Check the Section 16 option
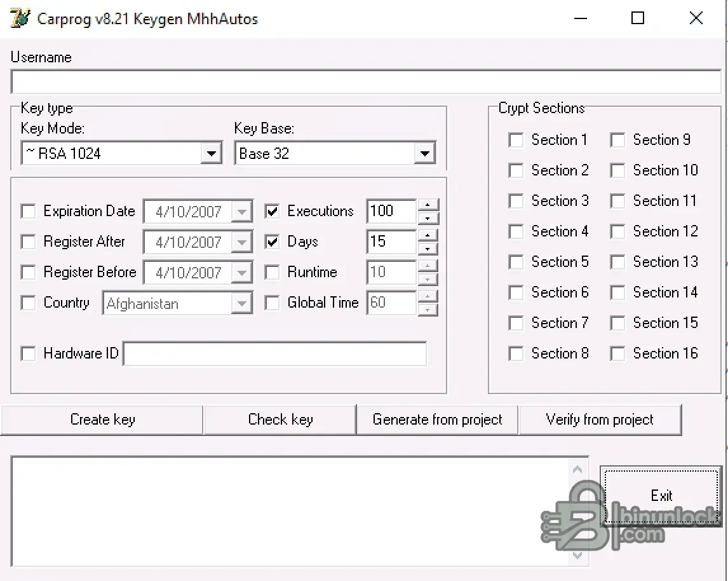This screenshot has width=728, height=581. click(x=618, y=353)
